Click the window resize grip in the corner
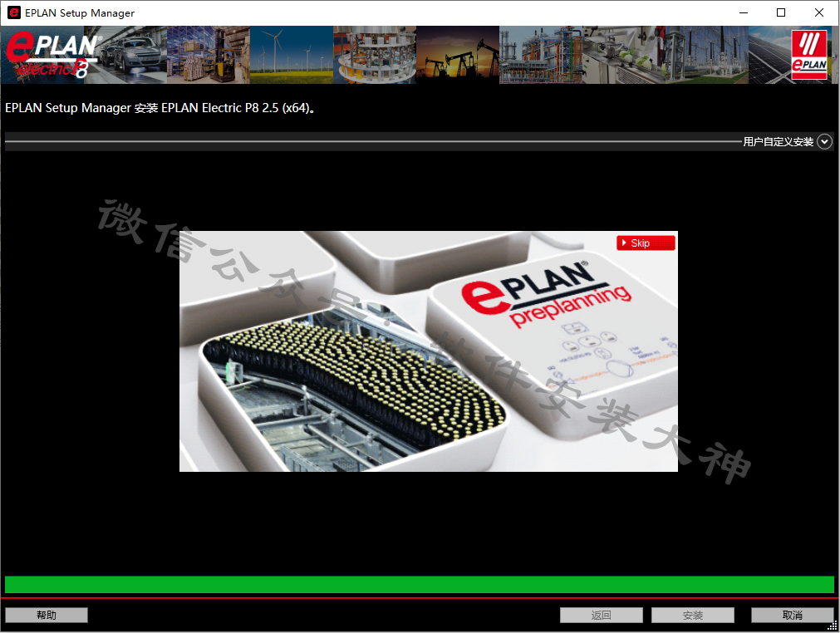Image resolution: width=840 pixels, height=633 pixels. (833, 626)
